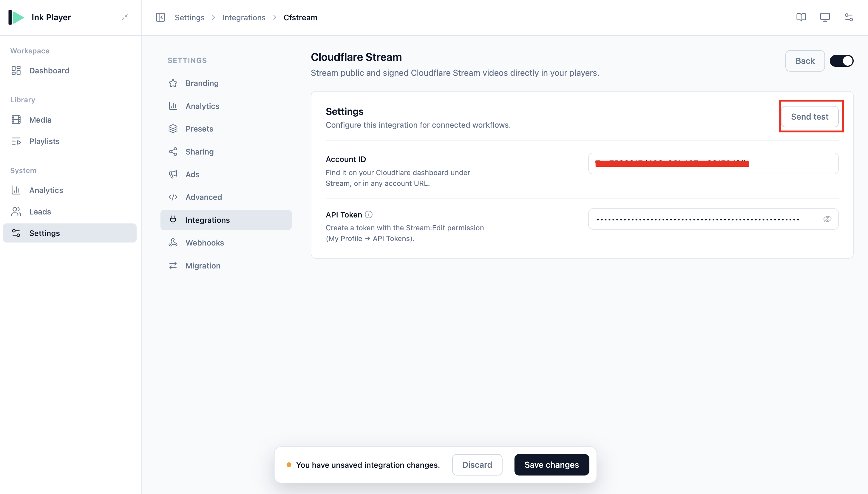868x494 pixels.
Task: Click the Ink Player logo icon
Action: (x=16, y=17)
